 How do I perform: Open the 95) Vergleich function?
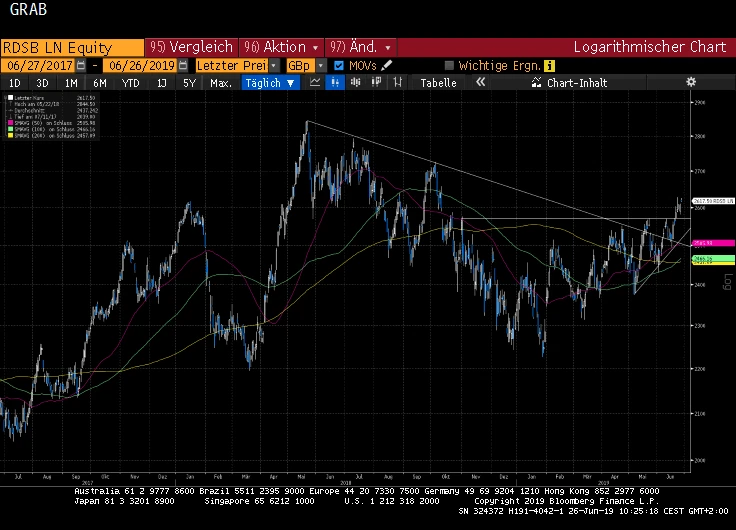[x=191, y=47]
